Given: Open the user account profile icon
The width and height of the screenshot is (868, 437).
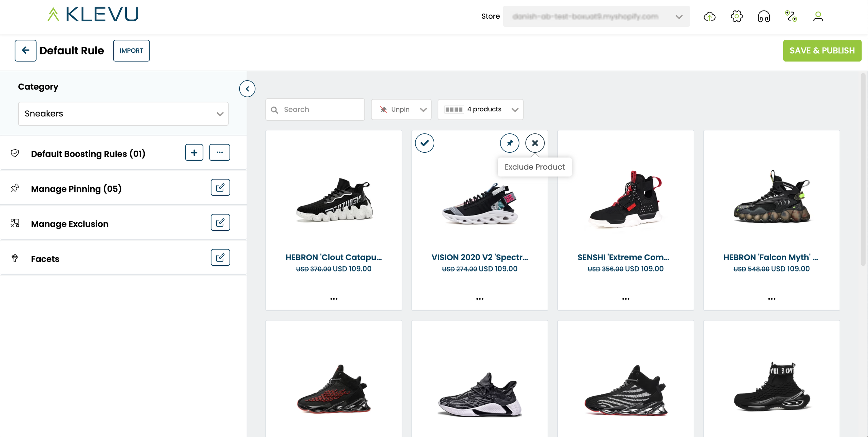Looking at the screenshot, I should (818, 16).
